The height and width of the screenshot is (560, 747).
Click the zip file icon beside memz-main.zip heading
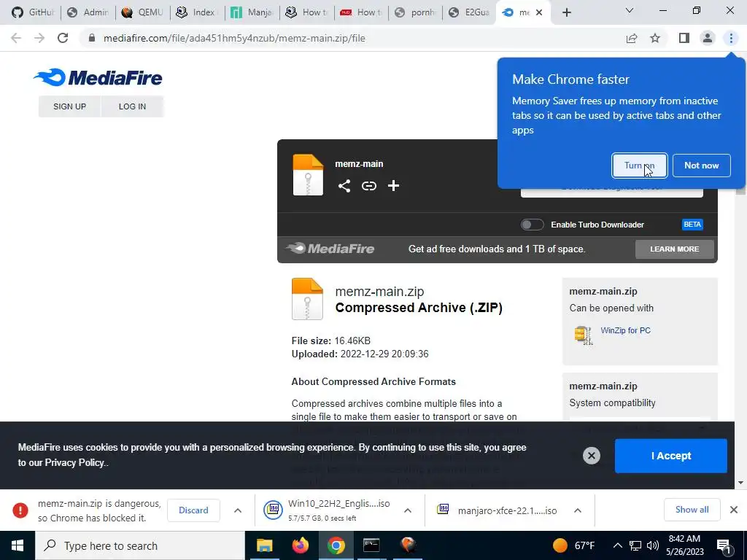307,298
